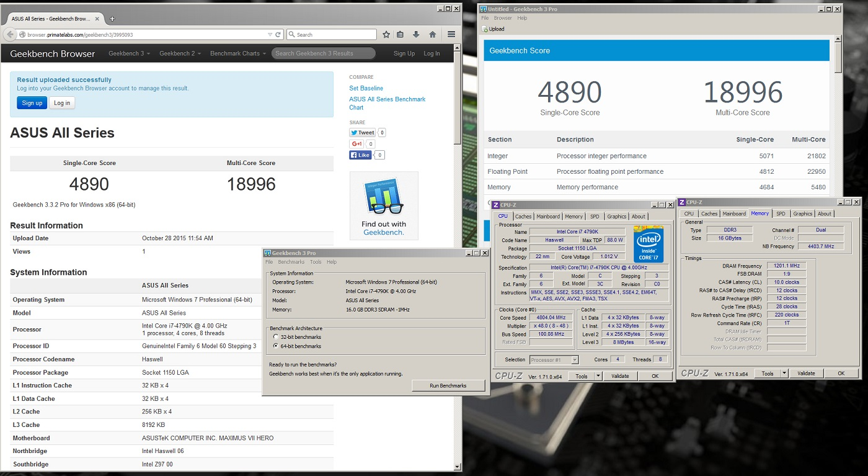Image resolution: width=868 pixels, height=476 pixels.
Task: Click the site identity globe icon in address bar
Action: click(x=22, y=35)
